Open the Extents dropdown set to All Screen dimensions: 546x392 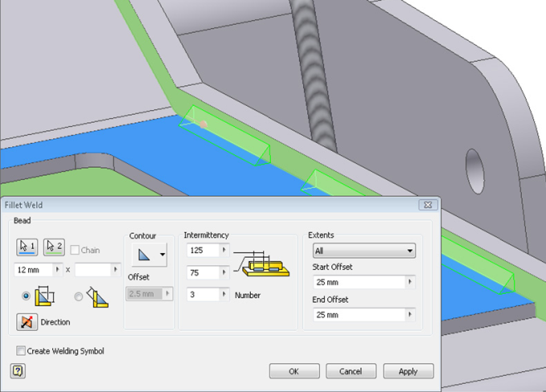364,251
